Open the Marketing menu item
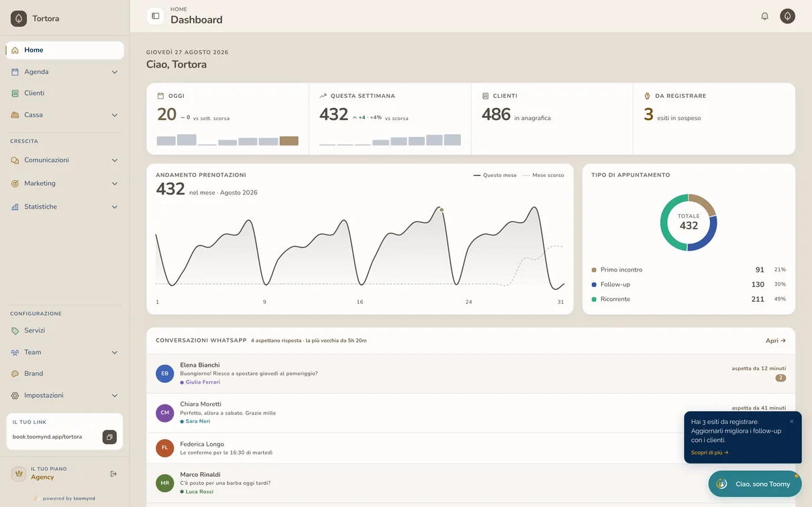This screenshot has height=507, width=812. (x=65, y=184)
